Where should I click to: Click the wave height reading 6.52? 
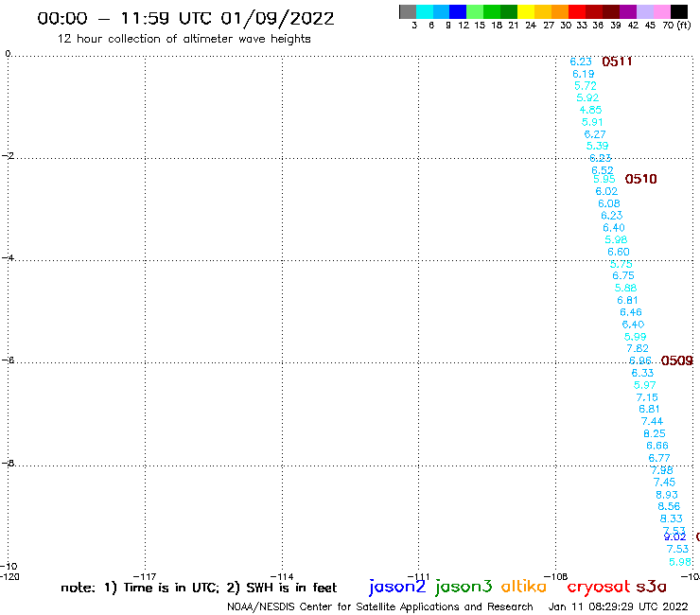pyautogui.click(x=603, y=170)
